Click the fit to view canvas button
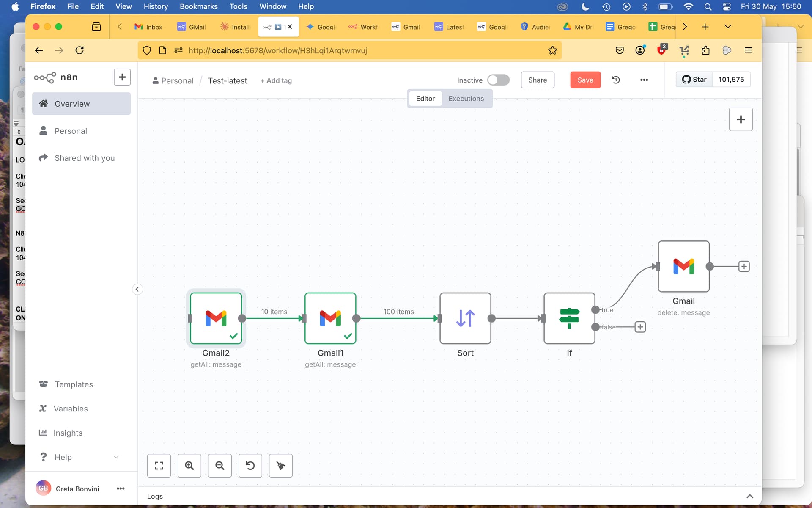 pos(159,466)
